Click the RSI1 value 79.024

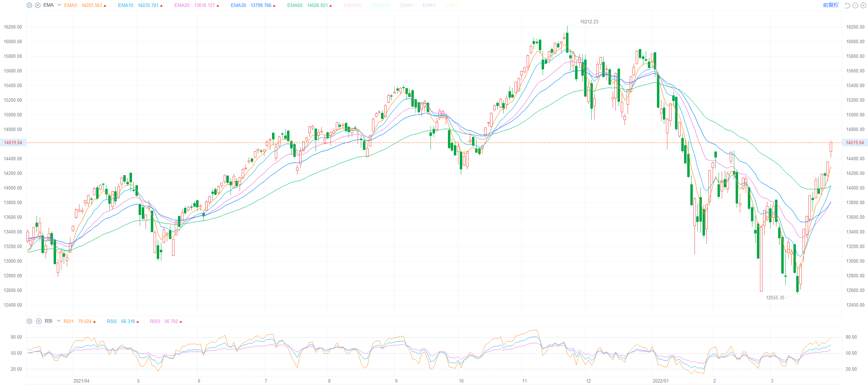click(x=85, y=321)
